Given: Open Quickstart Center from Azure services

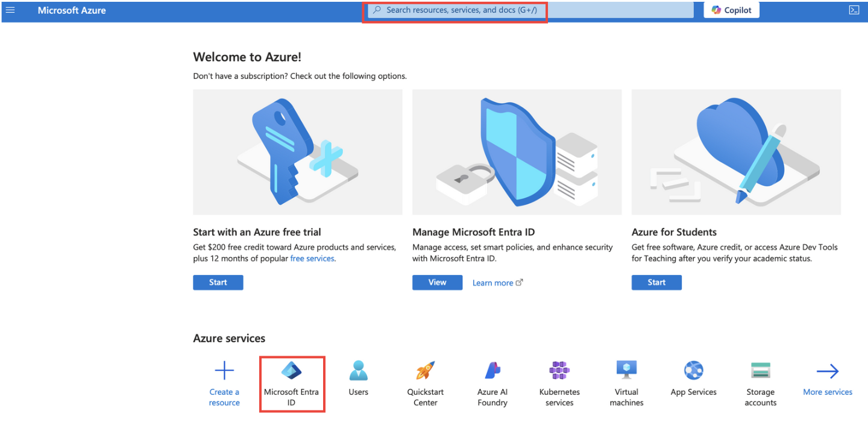Looking at the screenshot, I should (425, 370).
